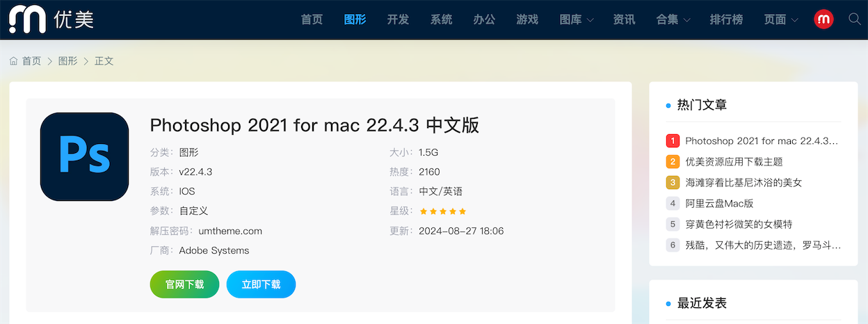Open the 排行榜 nav item

pyautogui.click(x=727, y=19)
